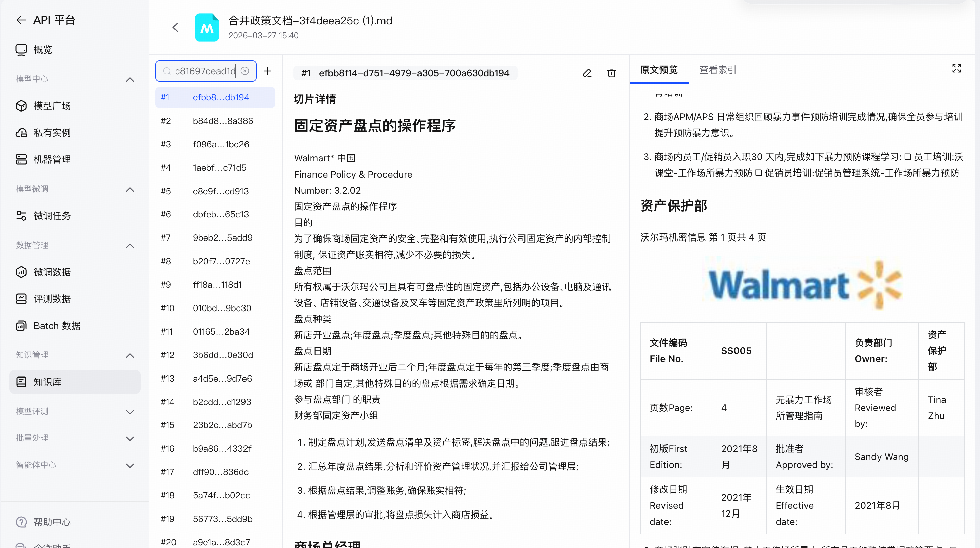The image size is (980, 548).
Task: Clear the chunk search field
Action: point(246,71)
